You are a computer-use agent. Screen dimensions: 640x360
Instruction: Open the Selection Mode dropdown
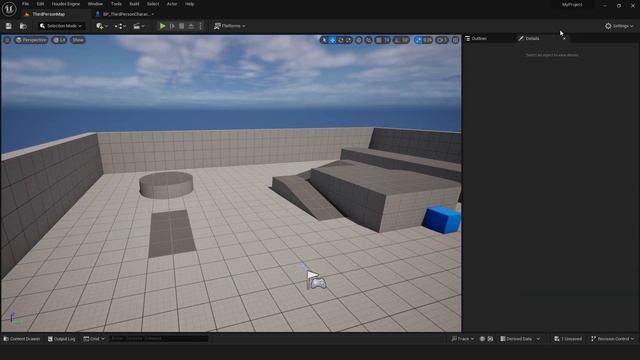point(61,26)
